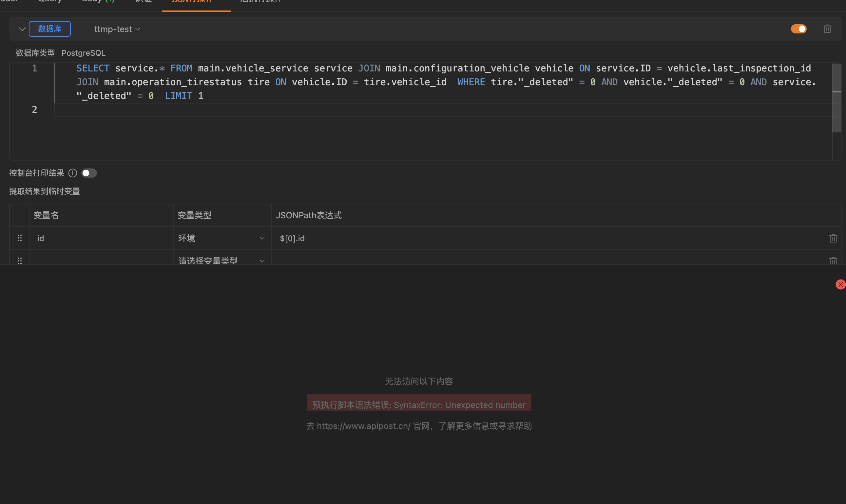Open the https://www.apipost.cn/ help link
Screen dimensions: 846x504
(364, 426)
